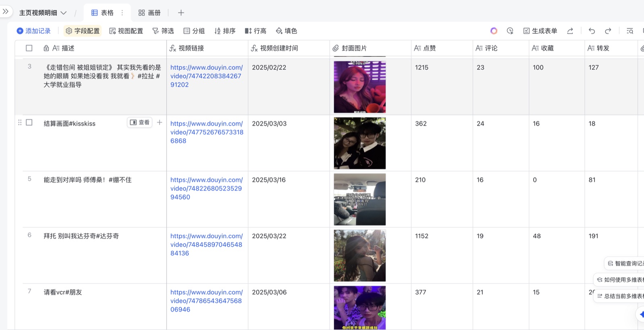This screenshot has height=330, width=644.
Task: Open 字段配置 field settings
Action: click(x=83, y=31)
